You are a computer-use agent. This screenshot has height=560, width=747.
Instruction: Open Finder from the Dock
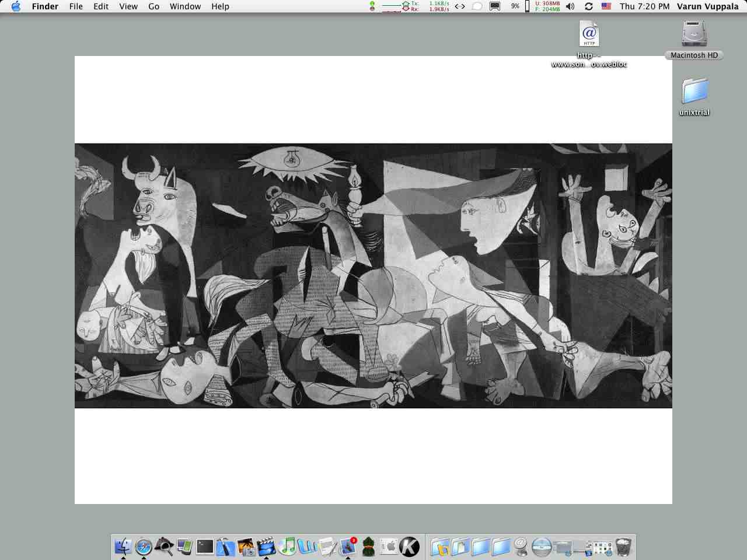point(123,547)
